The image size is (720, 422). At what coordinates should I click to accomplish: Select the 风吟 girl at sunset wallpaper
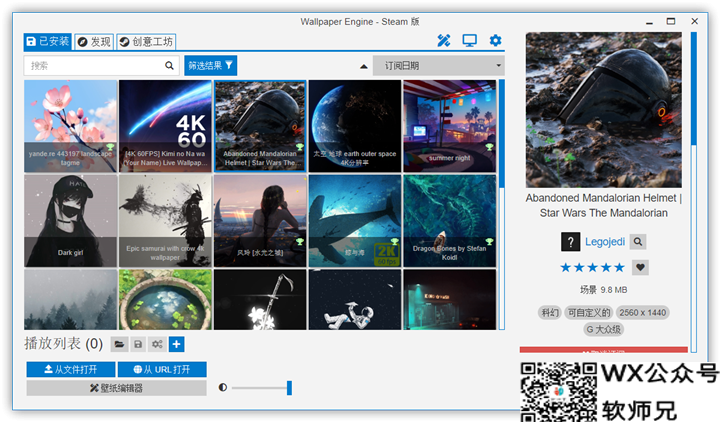coord(260,220)
